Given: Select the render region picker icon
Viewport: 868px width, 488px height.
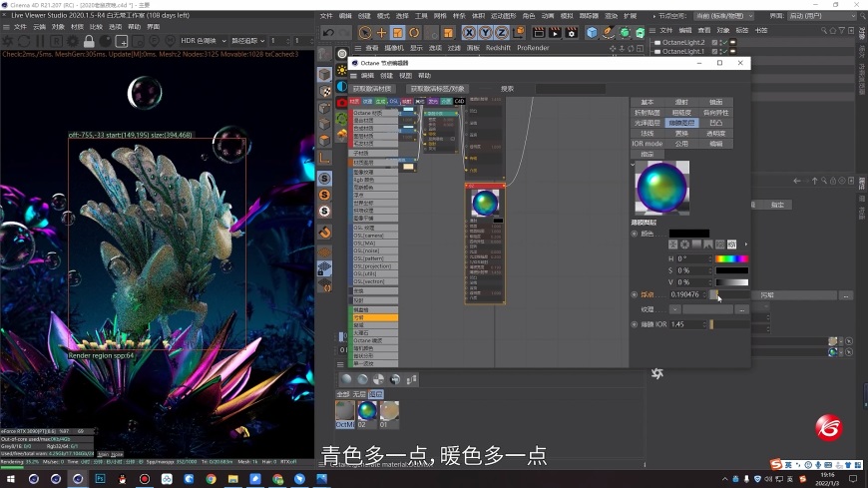Looking at the screenshot, I should (121, 41).
